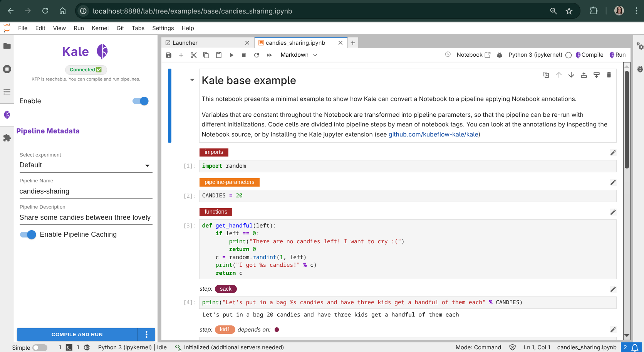
Task: Click the COMPILE AND RUN button
Action: [x=77, y=335]
